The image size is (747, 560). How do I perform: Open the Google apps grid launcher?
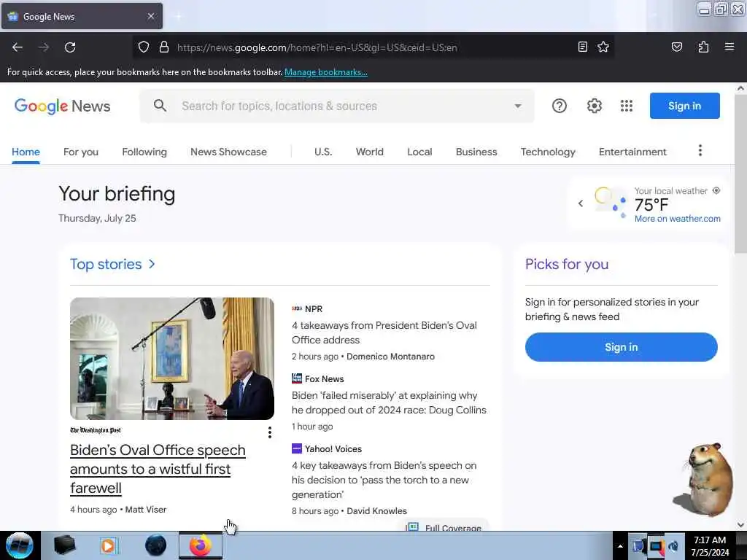point(627,106)
